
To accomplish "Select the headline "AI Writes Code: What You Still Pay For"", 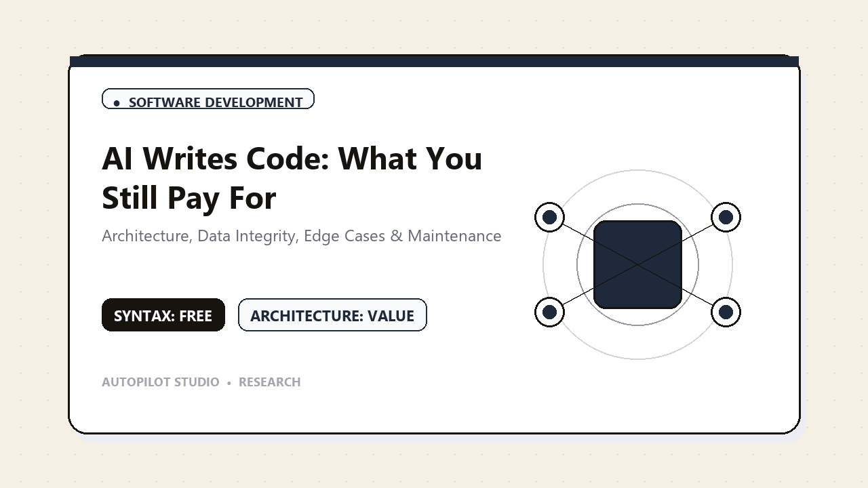I will 292,178.
